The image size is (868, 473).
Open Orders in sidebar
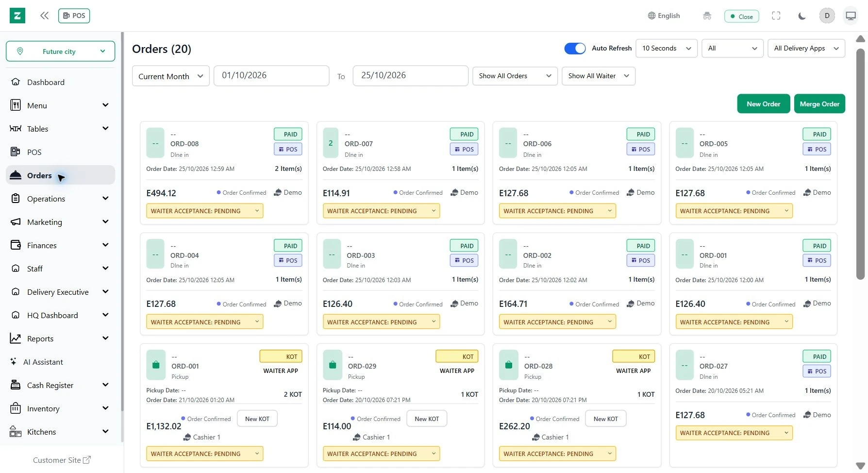pos(60,175)
